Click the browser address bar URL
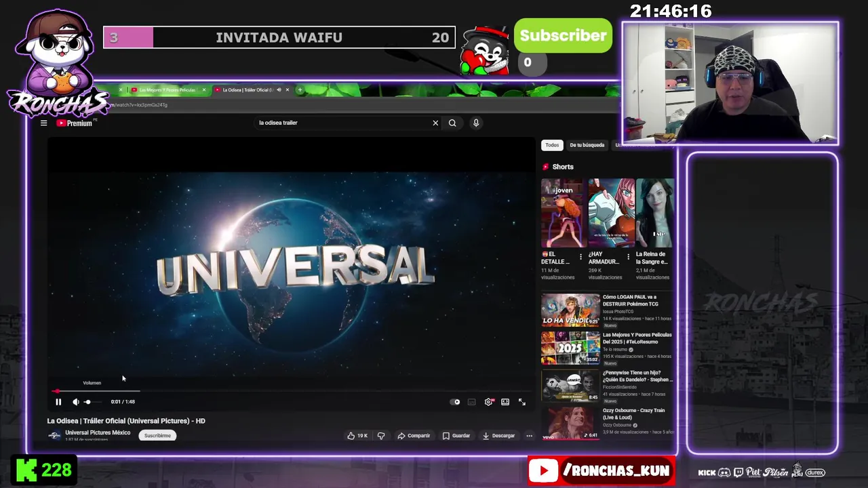 coord(139,105)
